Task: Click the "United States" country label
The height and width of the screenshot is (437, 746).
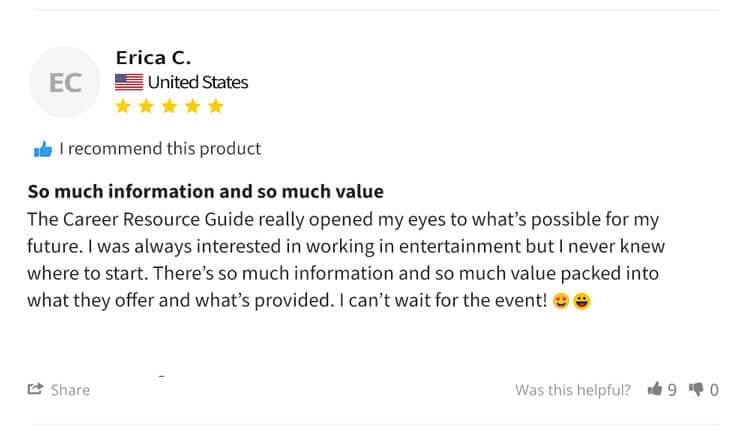Action: click(x=198, y=82)
